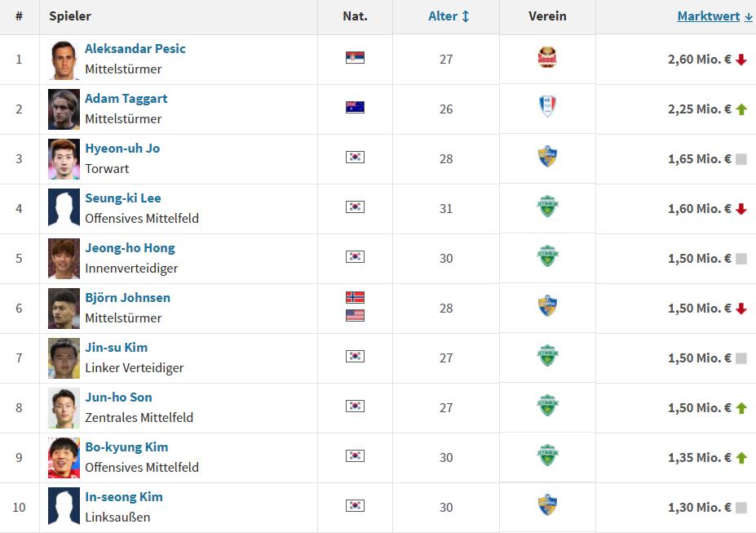This screenshot has width=756, height=533.
Task: Click Seung-ki Lee's placeholder silhouette image
Action: [x=64, y=208]
